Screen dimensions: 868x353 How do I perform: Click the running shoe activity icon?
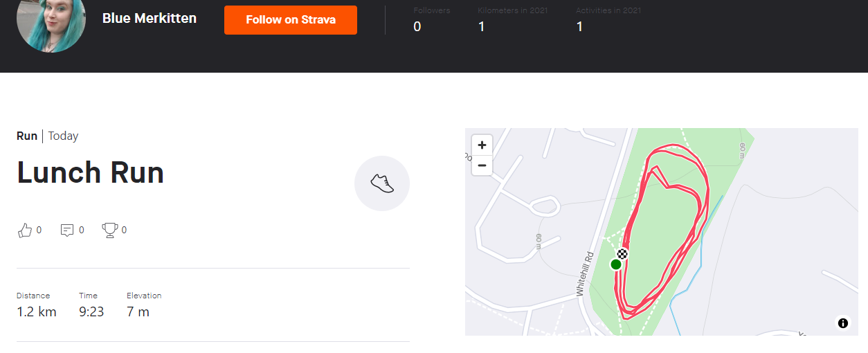coord(382,183)
